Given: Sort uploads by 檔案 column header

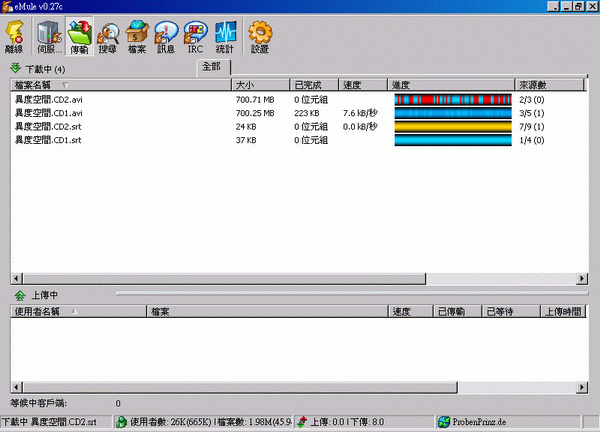Looking at the screenshot, I should pos(267,311).
